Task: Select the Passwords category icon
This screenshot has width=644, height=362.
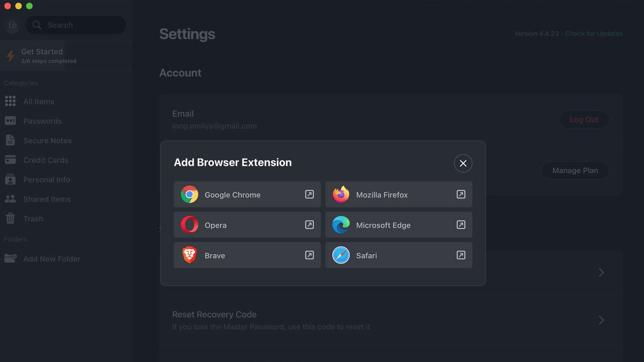Action: (x=11, y=121)
